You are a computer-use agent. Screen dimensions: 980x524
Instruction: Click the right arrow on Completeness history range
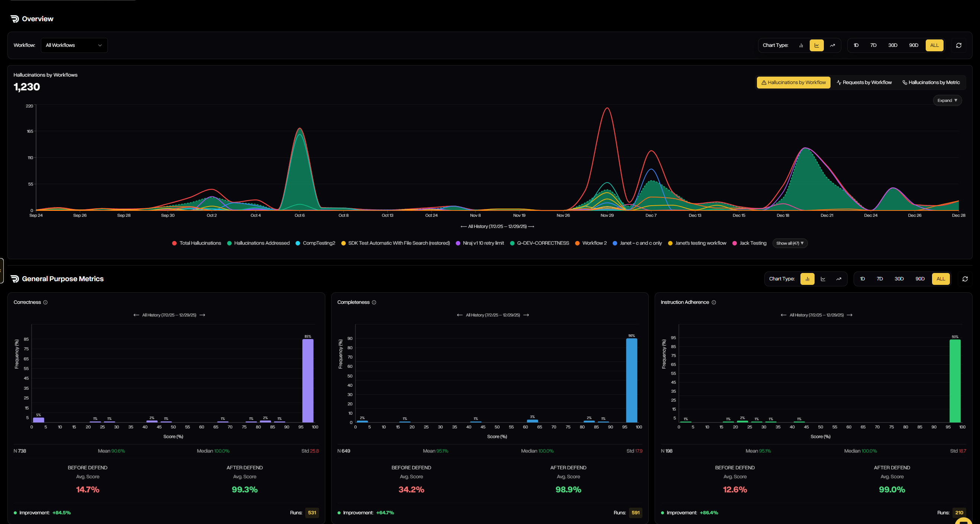(526, 315)
